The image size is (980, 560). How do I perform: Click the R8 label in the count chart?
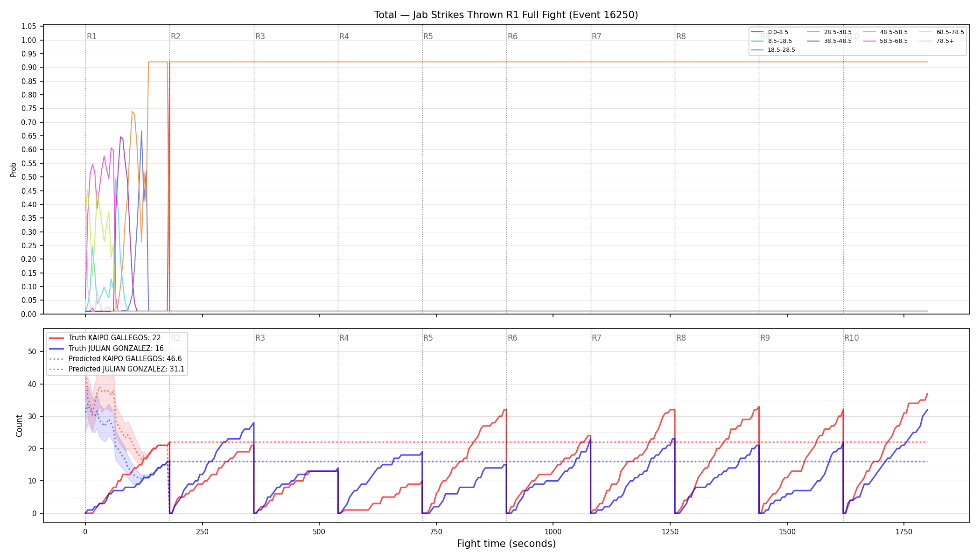coord(681,338)
